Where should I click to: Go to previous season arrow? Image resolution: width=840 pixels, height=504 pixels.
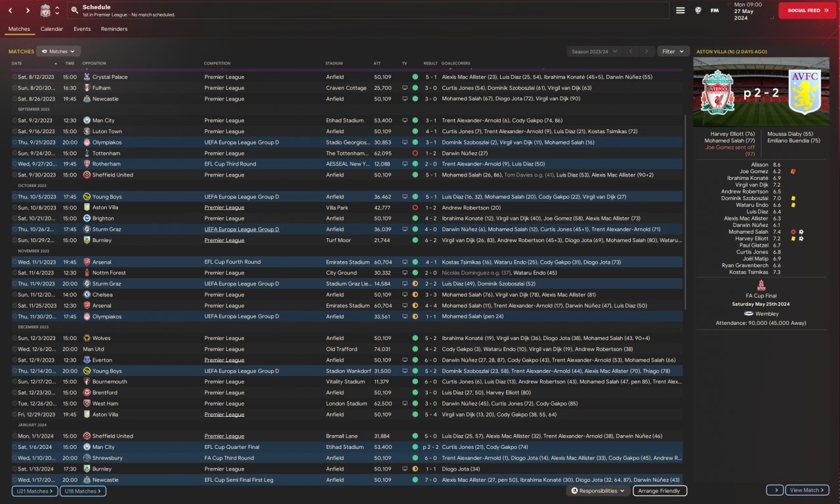(x=630, y=51)
